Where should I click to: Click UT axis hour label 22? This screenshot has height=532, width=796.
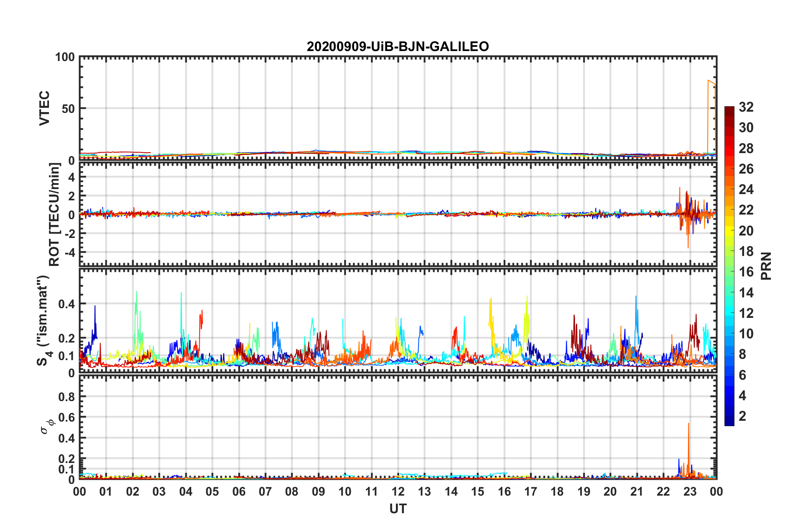click(663, 491)
